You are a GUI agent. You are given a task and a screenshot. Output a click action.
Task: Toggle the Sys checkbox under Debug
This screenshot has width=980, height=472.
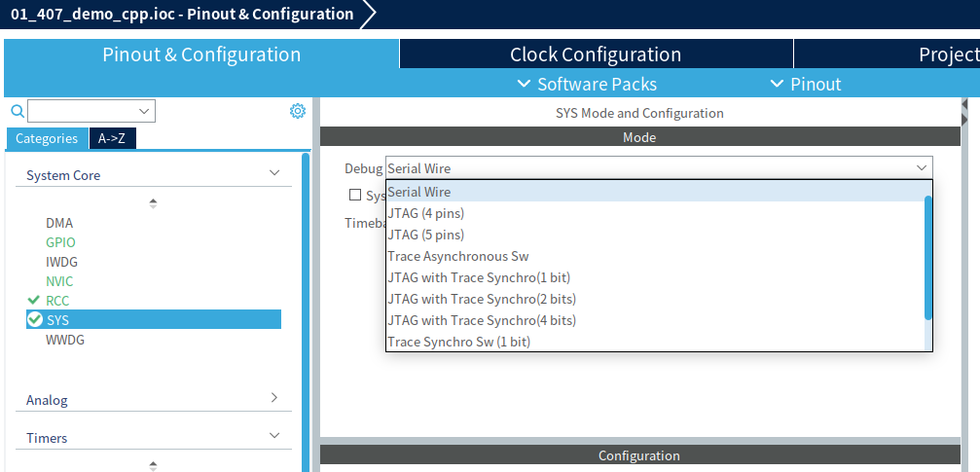click(x=355, y=196)
